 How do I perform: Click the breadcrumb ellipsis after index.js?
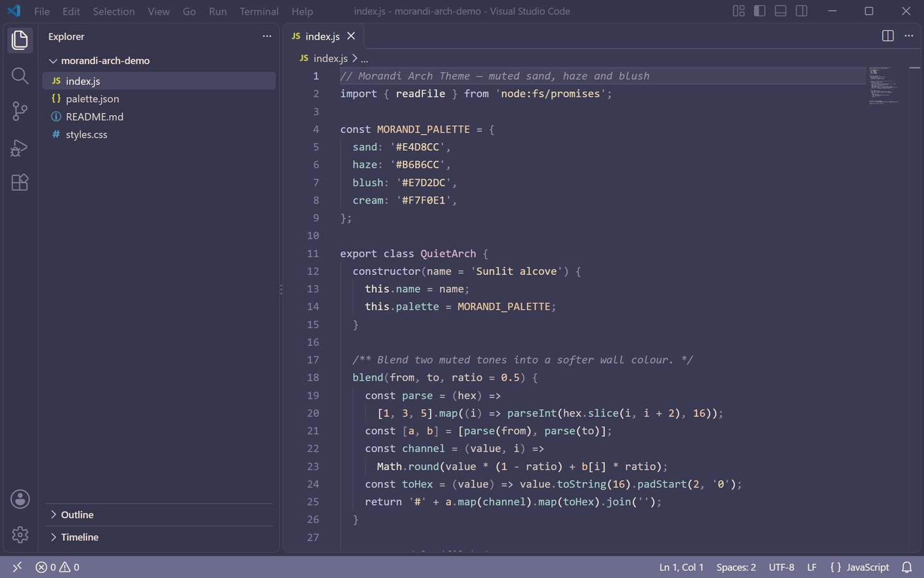364,58
